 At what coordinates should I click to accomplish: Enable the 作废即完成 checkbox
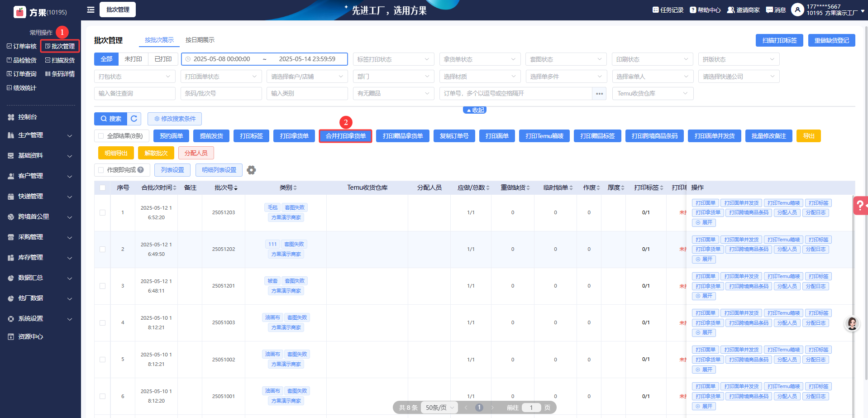pyautogui.click(x=101, y=170)
